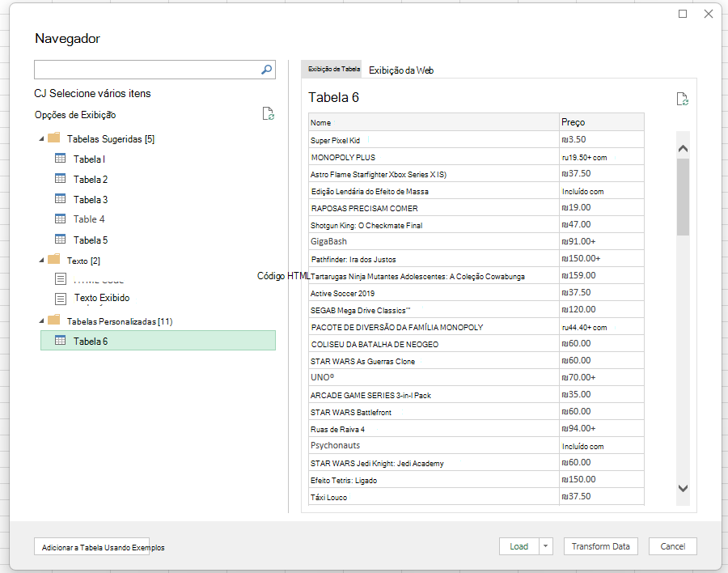
Task: Click the Transform Data button
Action: 601,546
